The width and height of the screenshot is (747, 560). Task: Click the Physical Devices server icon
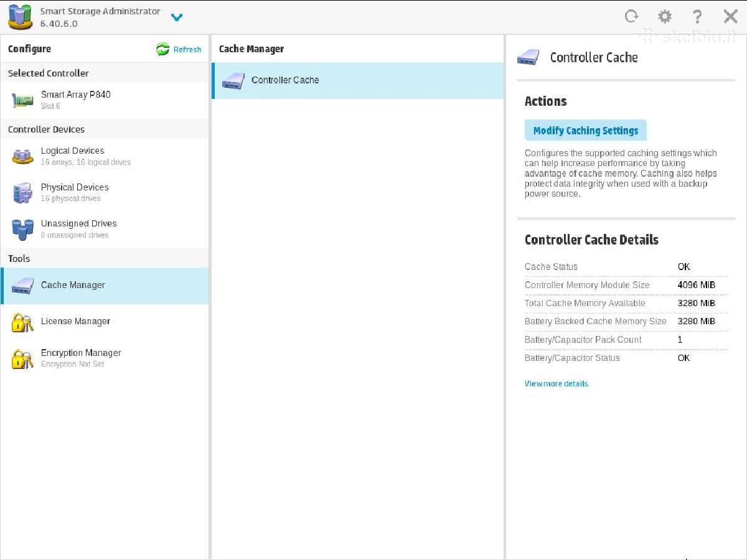click(x=23, y=193)
